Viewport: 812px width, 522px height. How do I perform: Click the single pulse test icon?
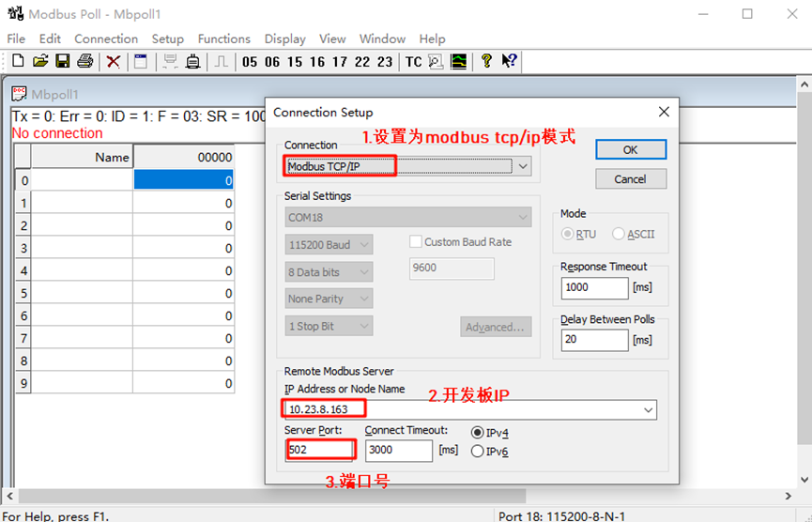click(x=222, y=62)
